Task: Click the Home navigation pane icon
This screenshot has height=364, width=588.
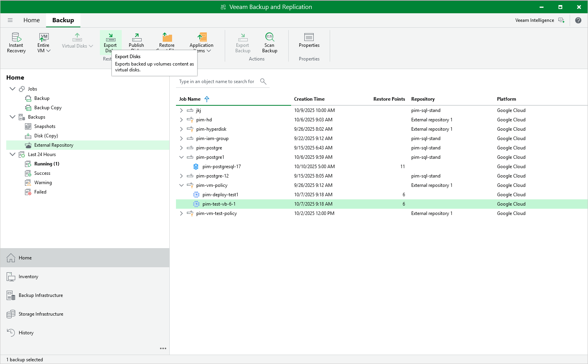Action: point(11,258)
